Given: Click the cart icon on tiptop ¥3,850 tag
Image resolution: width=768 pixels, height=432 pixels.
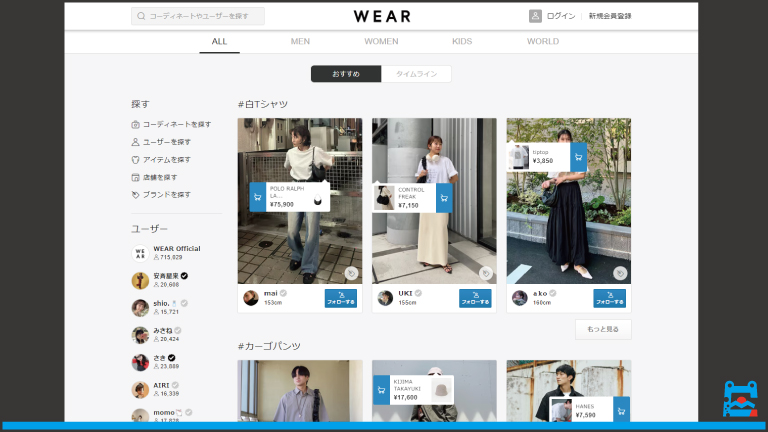Looking at the screenshot, I should click(578, 157).
